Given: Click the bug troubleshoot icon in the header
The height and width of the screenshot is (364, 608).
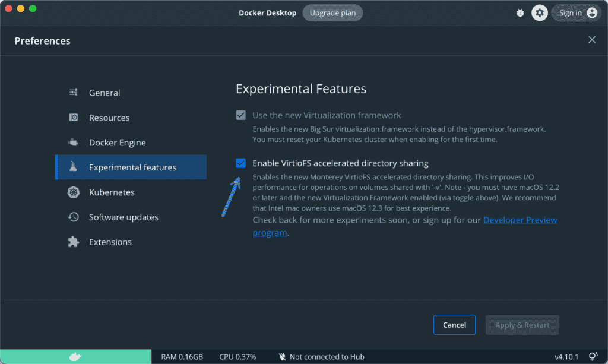Looking at the screenshot, I should tap(520, 13).
